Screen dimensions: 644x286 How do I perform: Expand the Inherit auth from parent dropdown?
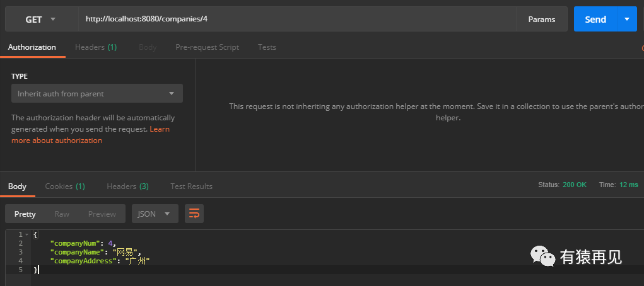click(97, 94)
